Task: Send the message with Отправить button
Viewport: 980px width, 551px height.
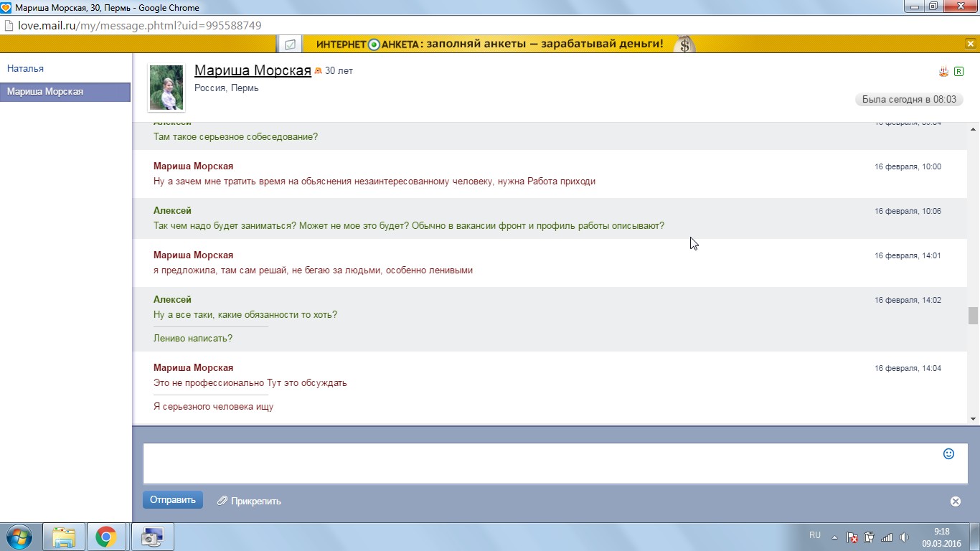Action: 173,500
